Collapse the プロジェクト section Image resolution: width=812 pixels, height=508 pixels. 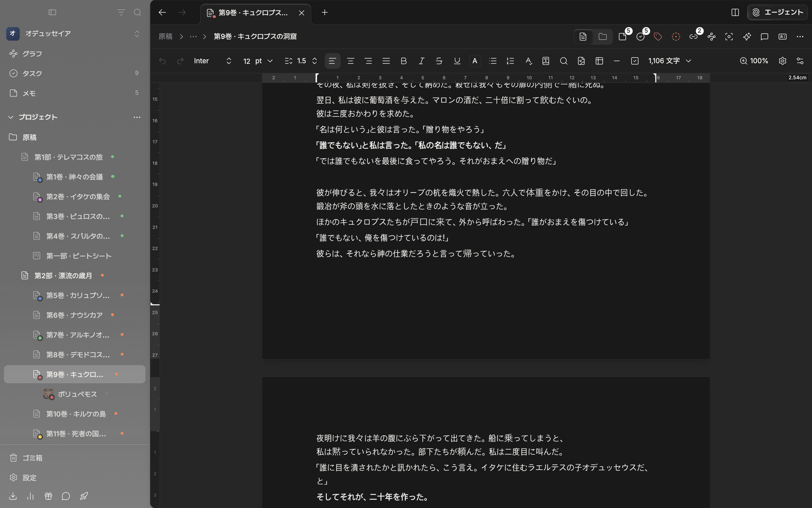[x=11, y=117]
